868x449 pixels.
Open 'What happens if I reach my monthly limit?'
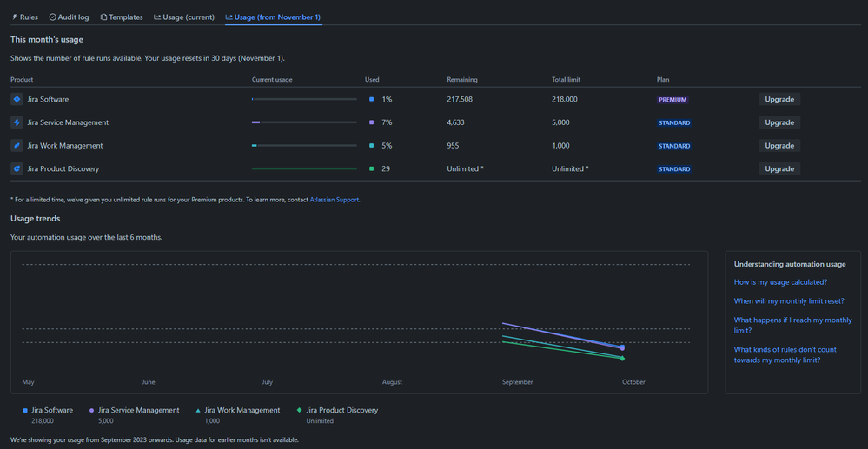[792, 326]
